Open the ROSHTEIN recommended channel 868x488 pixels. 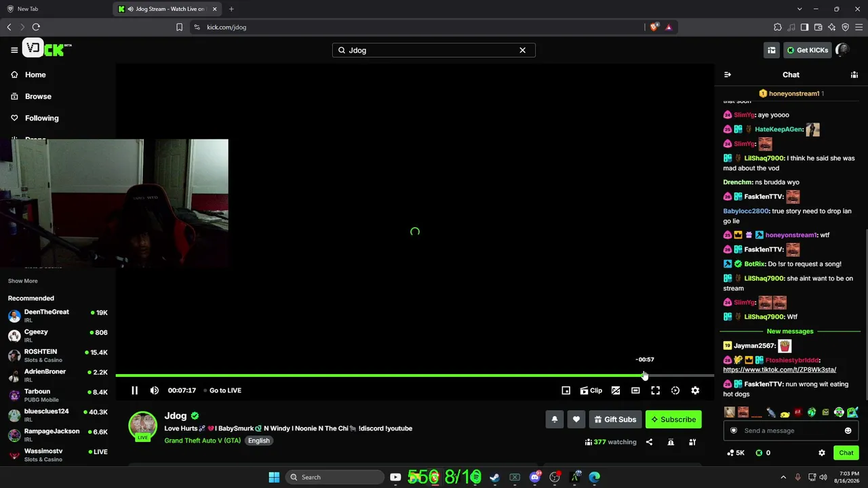58,355
